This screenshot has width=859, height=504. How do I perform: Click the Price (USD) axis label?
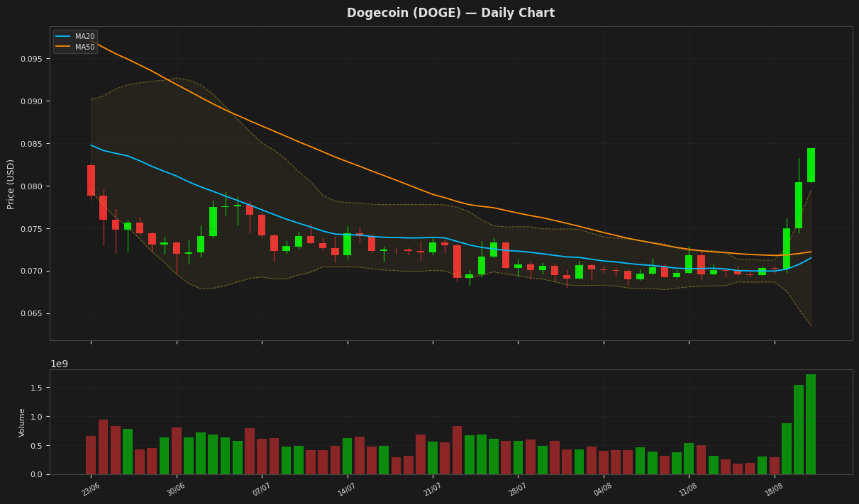click(11, 184)
